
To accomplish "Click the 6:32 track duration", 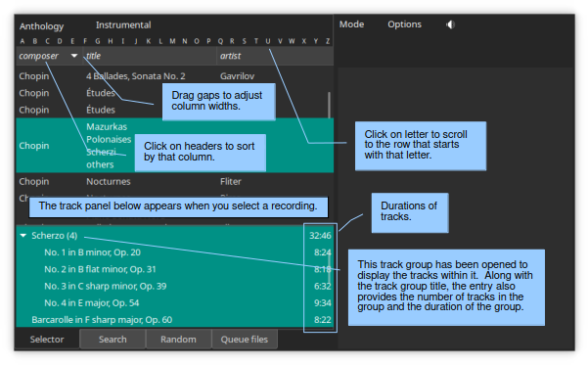I will click(323, 286).
